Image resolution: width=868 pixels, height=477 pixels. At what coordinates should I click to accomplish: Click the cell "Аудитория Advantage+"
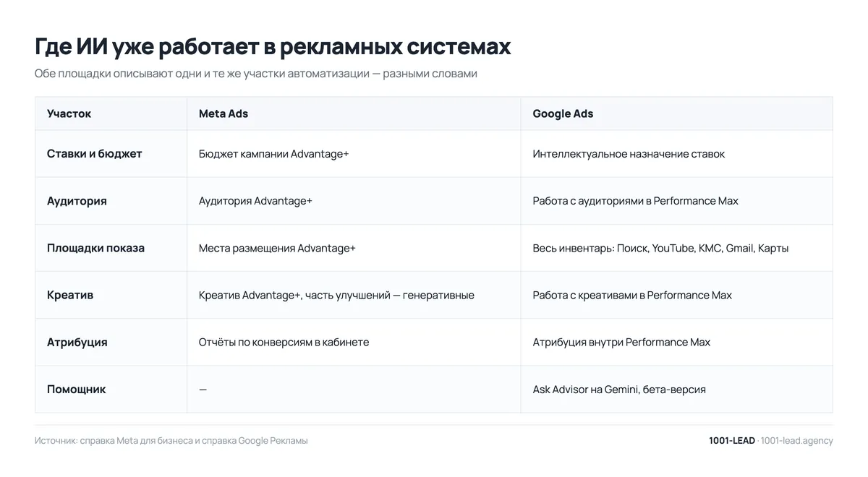(255, 201)
